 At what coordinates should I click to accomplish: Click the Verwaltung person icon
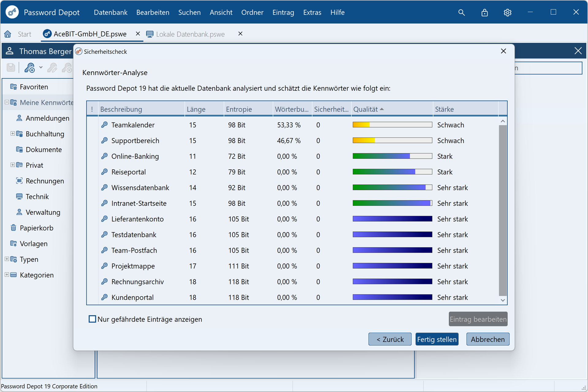pos(19,212)
